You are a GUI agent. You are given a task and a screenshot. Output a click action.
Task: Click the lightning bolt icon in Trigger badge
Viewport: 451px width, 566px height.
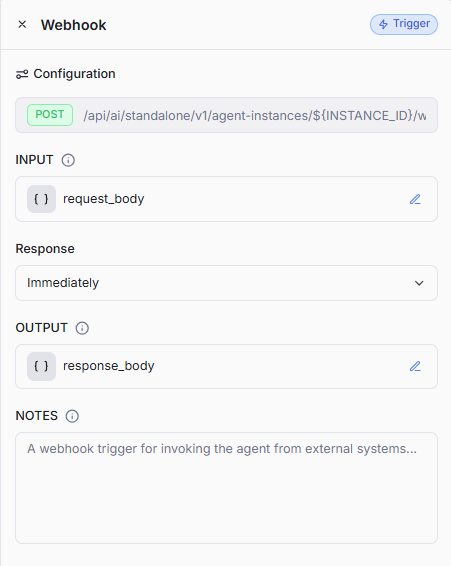(x=383, y=24)
